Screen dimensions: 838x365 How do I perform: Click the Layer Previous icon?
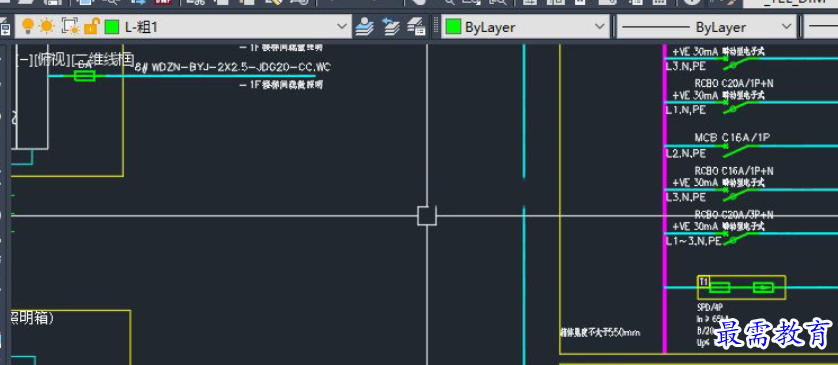pos(390,26)
